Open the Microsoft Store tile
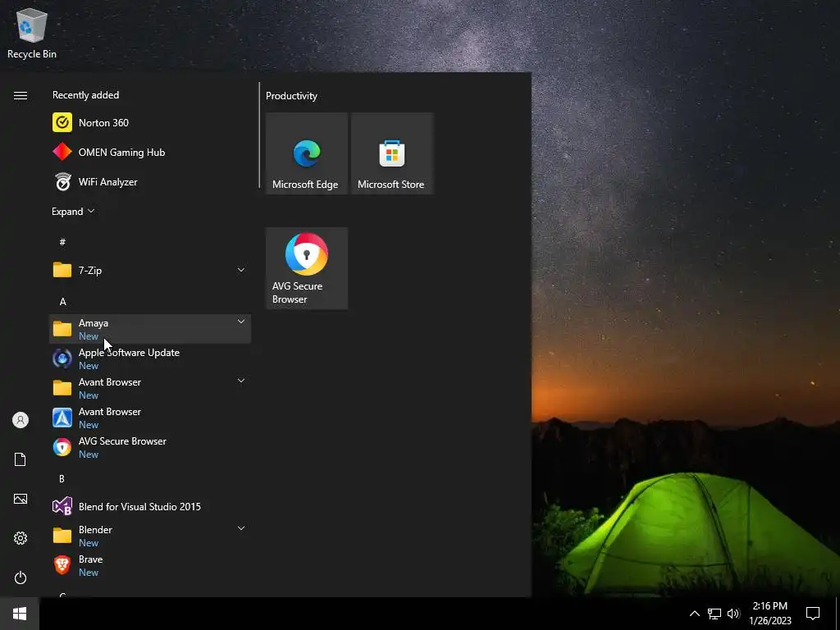The image size is (840, 630). 391,153
